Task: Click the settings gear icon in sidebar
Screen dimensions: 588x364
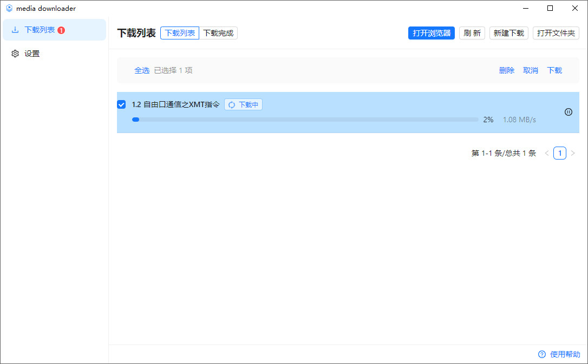Action: point(15,54)
